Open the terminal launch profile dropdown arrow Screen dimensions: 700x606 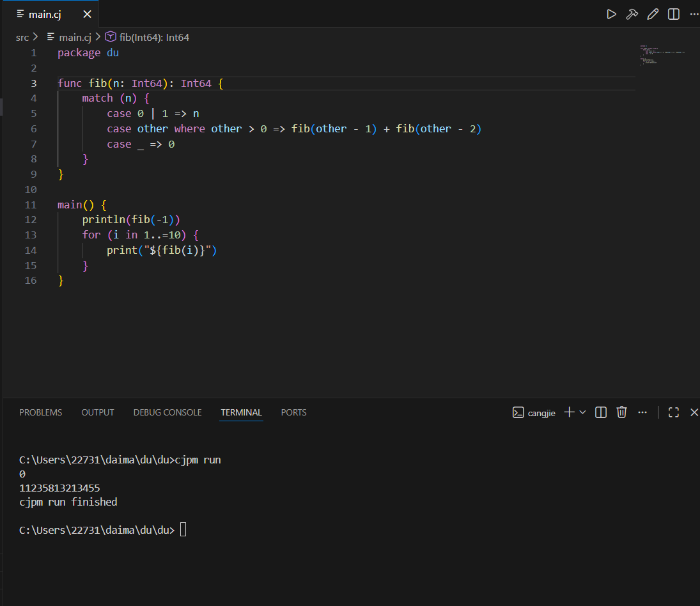582,412
